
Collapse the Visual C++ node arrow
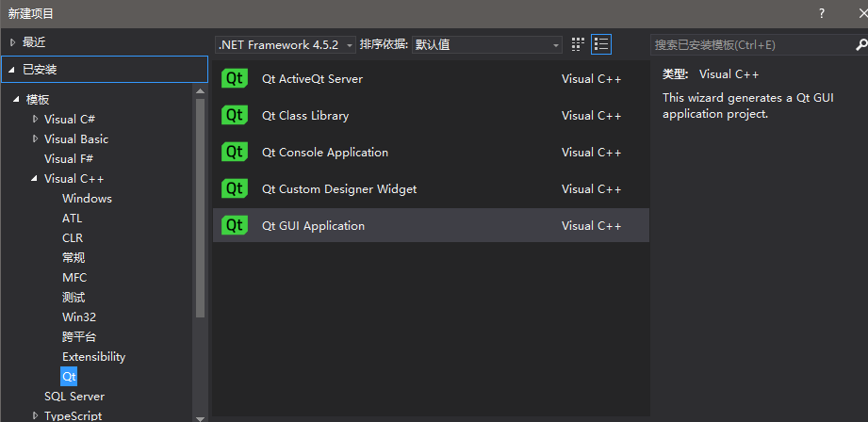click(x=34, y=179)
